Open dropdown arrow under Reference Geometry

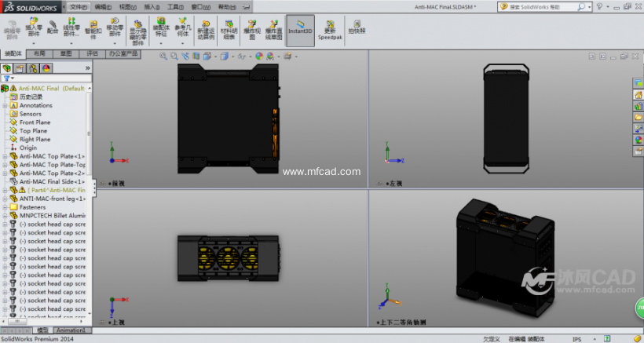pos(183,43)
